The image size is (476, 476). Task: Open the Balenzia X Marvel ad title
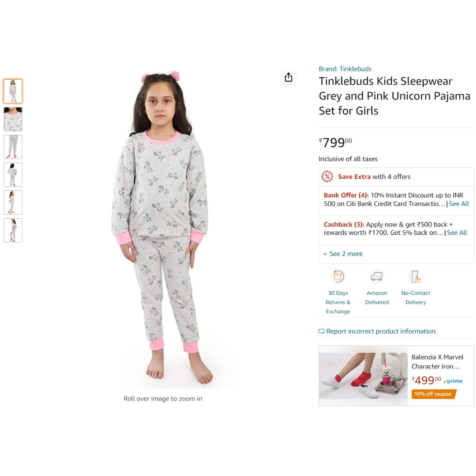coord(437,361)
